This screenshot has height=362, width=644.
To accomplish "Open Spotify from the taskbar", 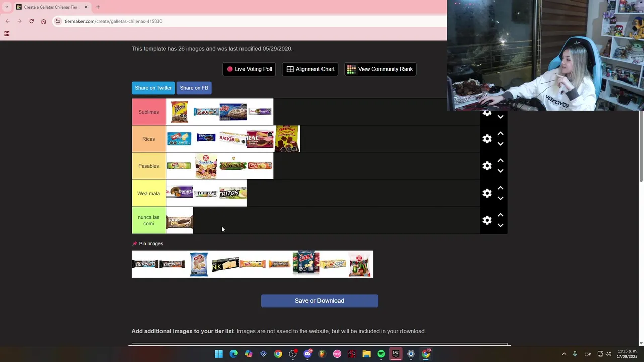I will [x=381, y=354].
